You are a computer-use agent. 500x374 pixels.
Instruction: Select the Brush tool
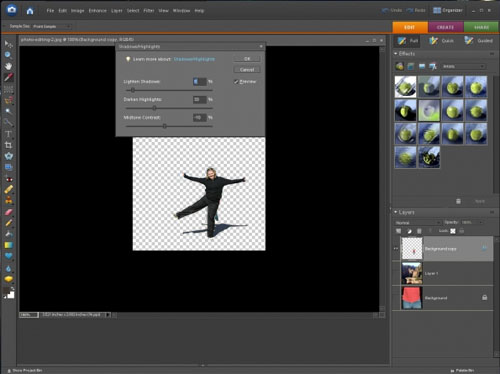pyautogui.click(x=9, y=223)
